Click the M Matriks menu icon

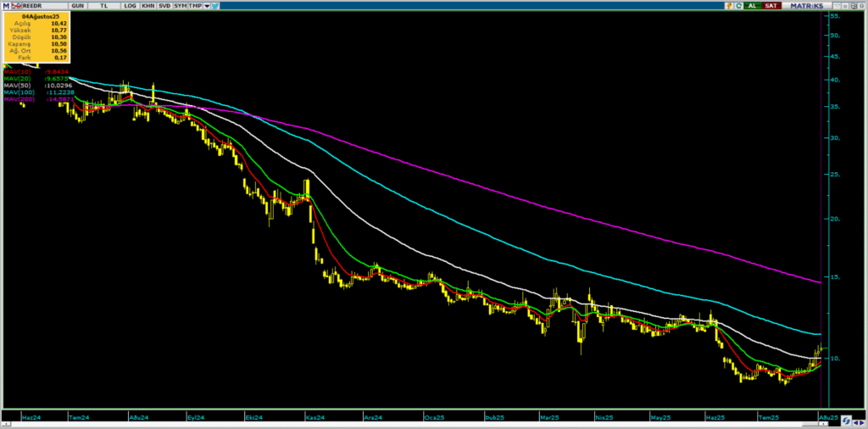point(6,6)
